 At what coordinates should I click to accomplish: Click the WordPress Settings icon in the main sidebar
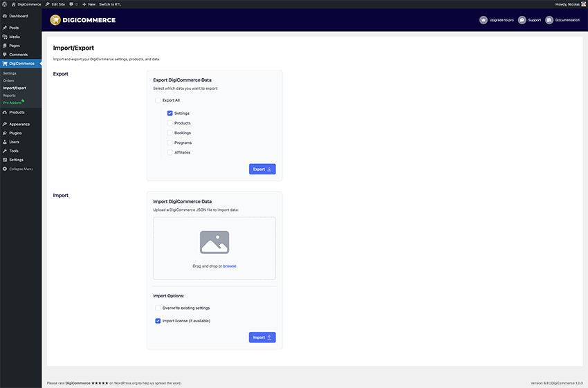click(5, 160)
